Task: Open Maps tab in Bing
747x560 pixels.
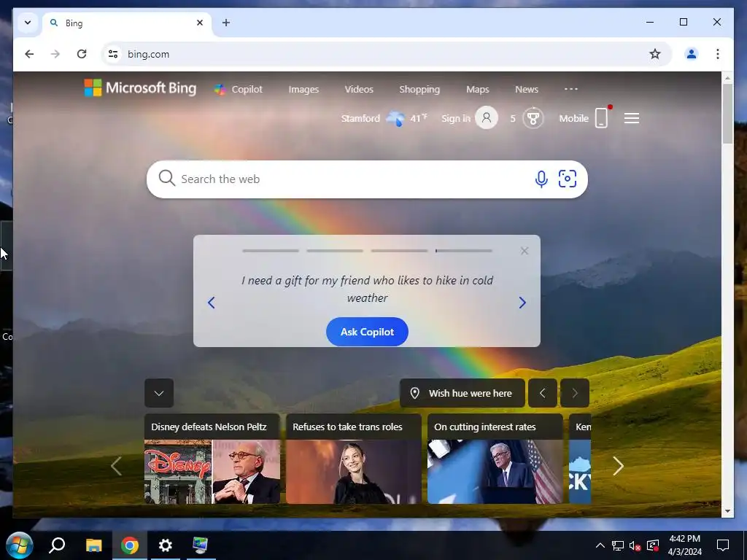Action: click(477, 89)
